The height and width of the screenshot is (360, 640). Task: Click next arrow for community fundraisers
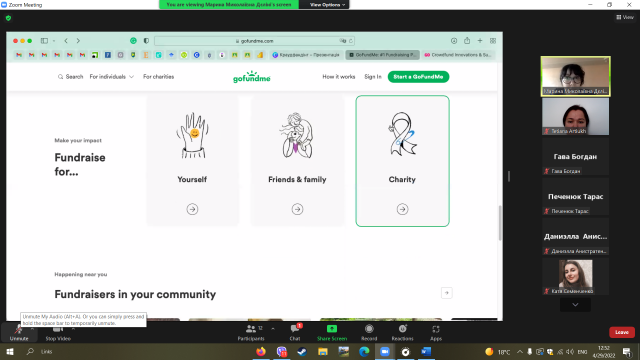click(x=447, y=293)
